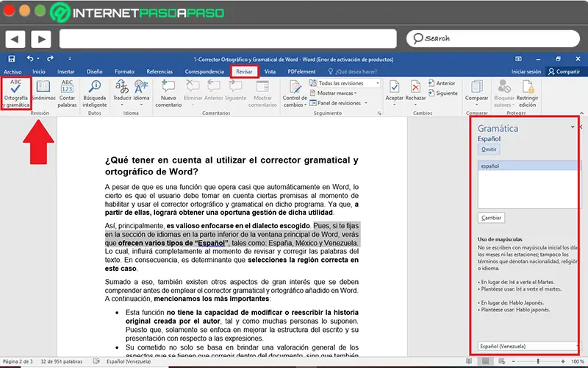588x368 pixels.
Task: Select the Revisar tab
Action: coord(244,71)
